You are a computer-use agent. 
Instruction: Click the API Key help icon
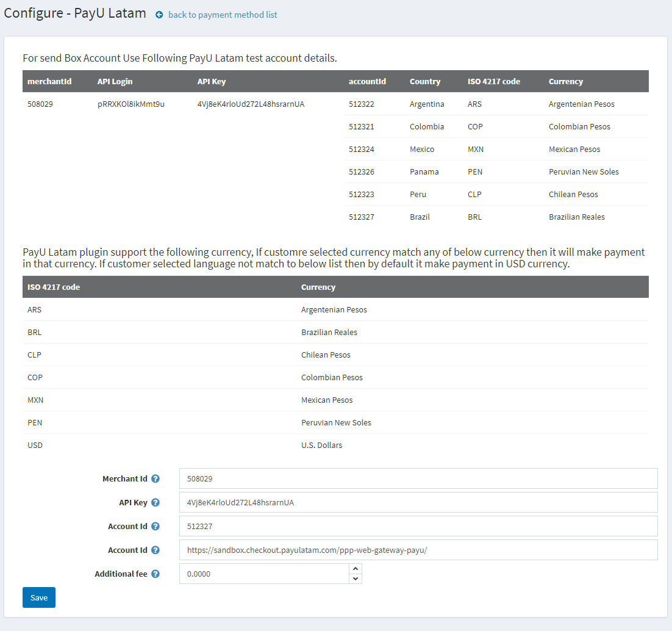point(155,502)
